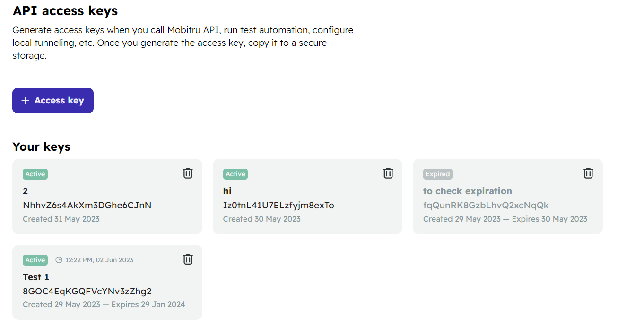Generate a new Access key
The height and width of the screenshot is (335, 644).
(x=53, y=101)
